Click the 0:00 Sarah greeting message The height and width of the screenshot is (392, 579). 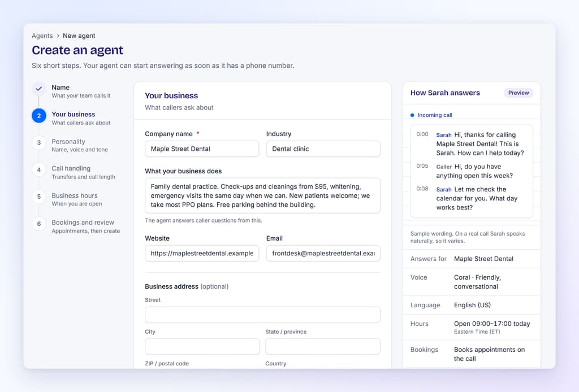pyautogui.click(x=472, y=144)
